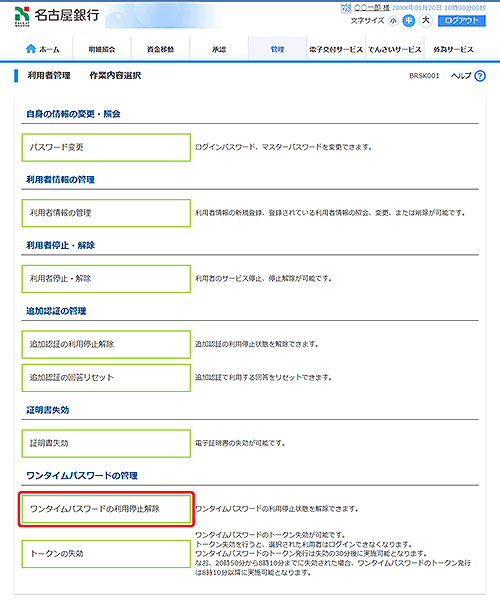Click the Nagoya Bank logo
The width and height of the screenshot is (500, 613).
57,16
